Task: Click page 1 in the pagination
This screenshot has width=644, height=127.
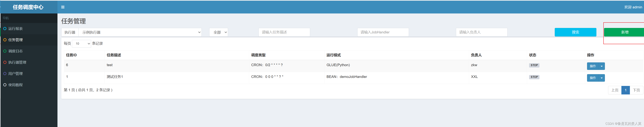Action: [625, 90]
